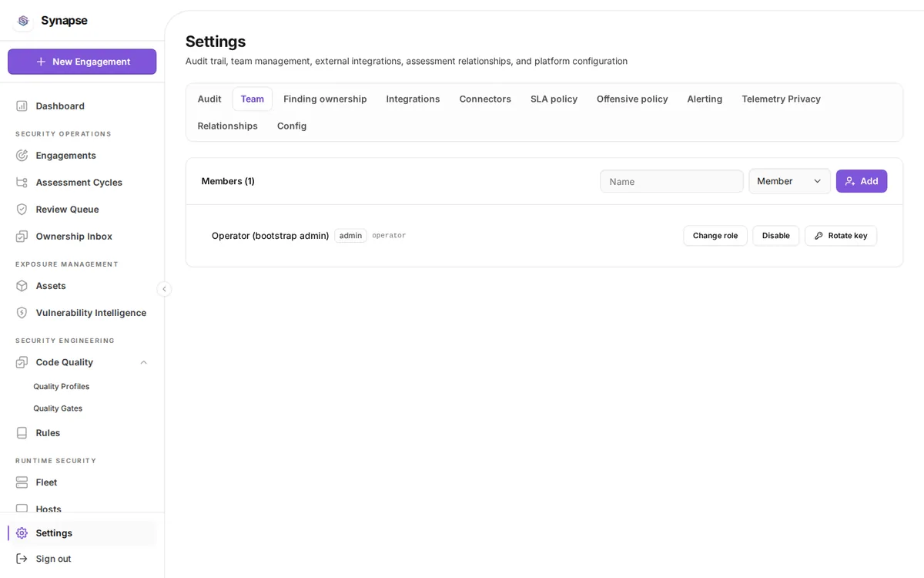Click the Code Quality icon
This screenshot has height=578, width=924.
(22, 361)
